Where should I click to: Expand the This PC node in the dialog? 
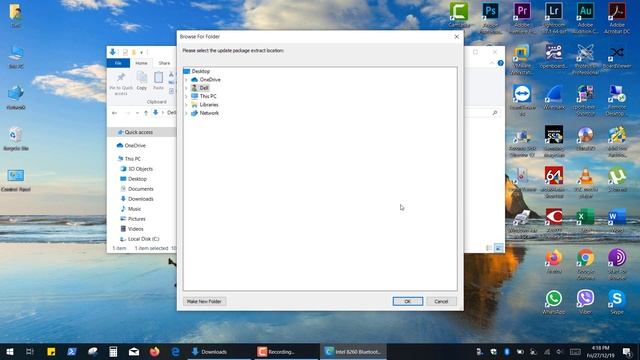click(187, 96)
